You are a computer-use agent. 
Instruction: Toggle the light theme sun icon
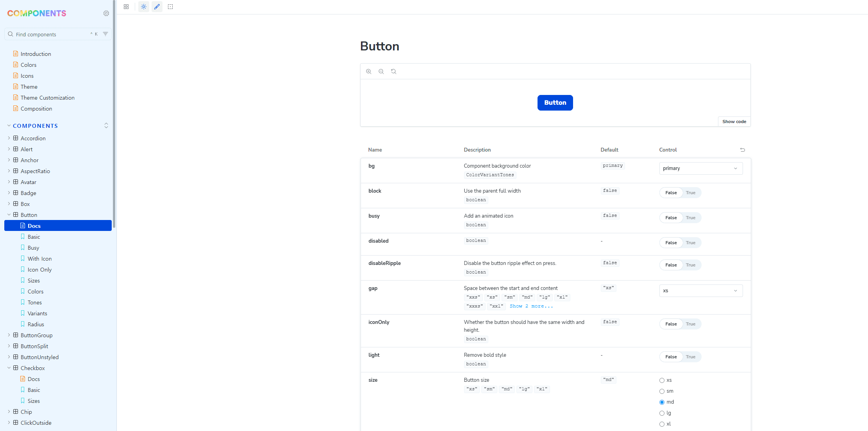coord(144,7)
